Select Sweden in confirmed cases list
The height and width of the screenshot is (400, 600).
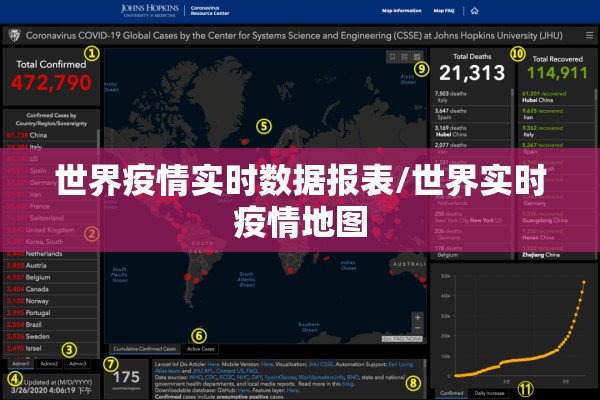51,336
